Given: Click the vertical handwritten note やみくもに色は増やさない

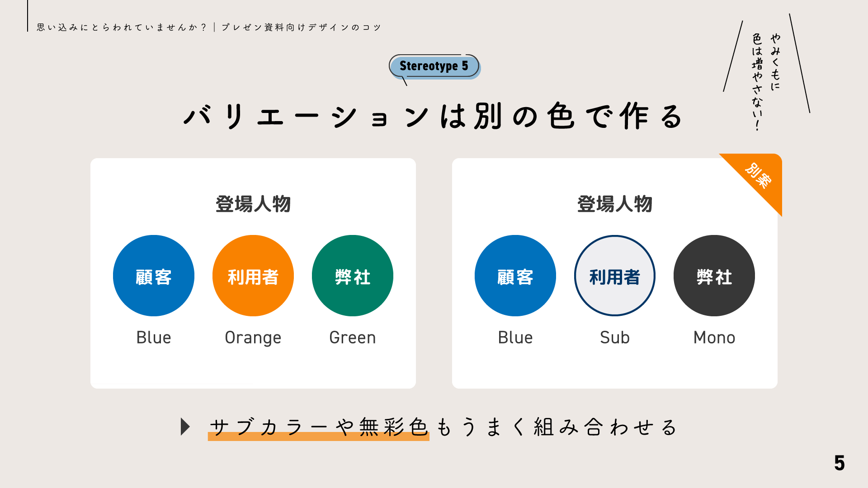Looking at the screenshot, I should click(766, 81).
